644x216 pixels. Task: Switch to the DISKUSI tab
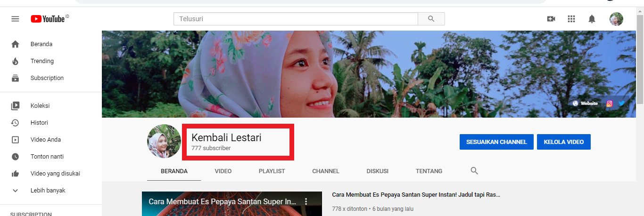click(378, 171)
